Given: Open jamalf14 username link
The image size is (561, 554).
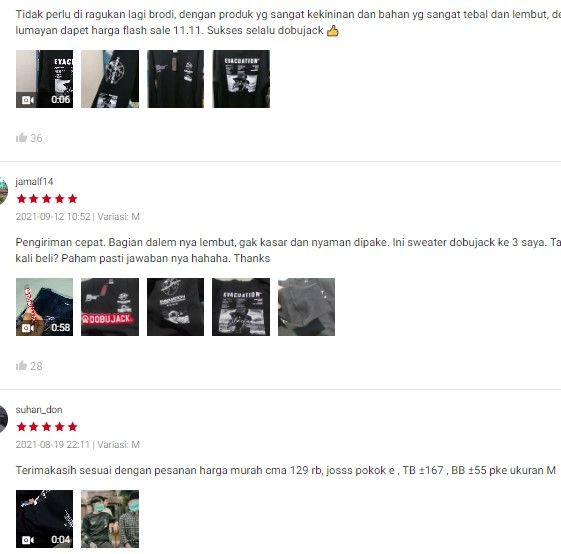Looking at the screenshot, I should click(34, 181).
